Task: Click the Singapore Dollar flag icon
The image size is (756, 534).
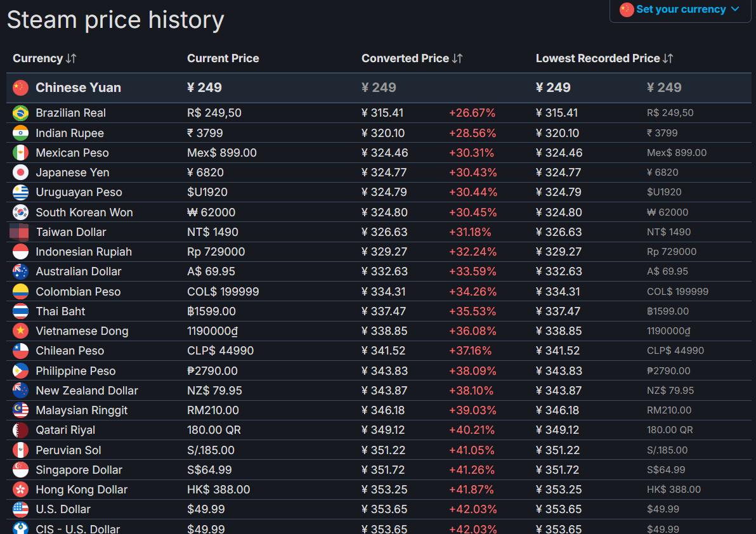Action: 20,470
